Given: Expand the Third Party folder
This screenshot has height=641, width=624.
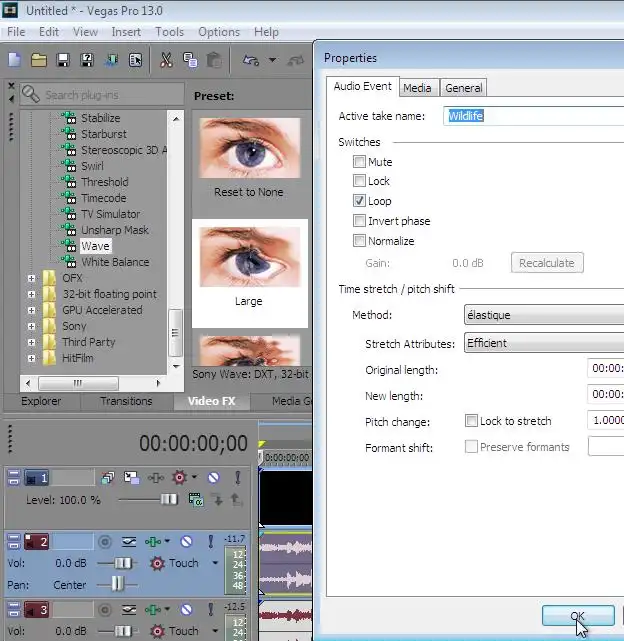Looking at the screenshot, I should click(x=31, y=342).
